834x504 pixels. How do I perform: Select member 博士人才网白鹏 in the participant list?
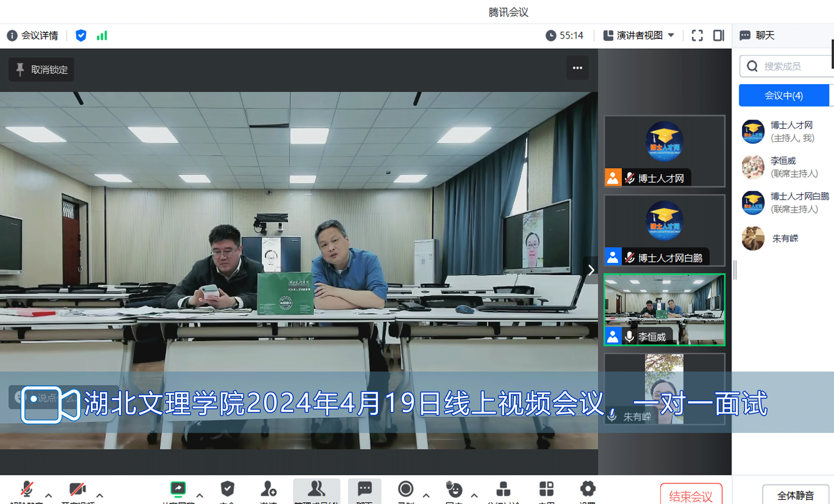786,203
